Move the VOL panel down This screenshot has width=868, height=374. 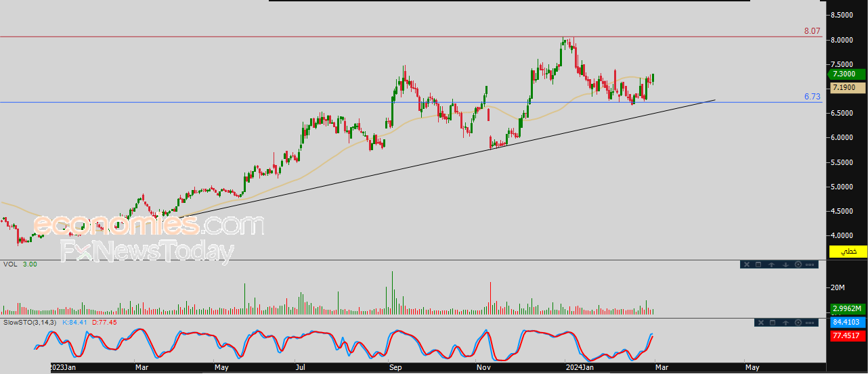[785, 264]
